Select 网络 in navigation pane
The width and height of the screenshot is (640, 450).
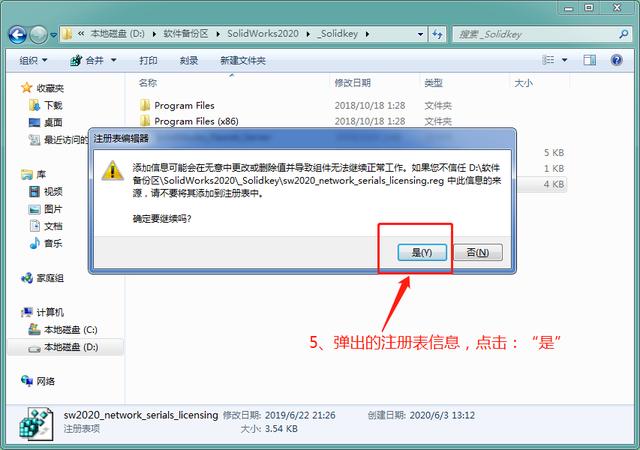(45, 381)
